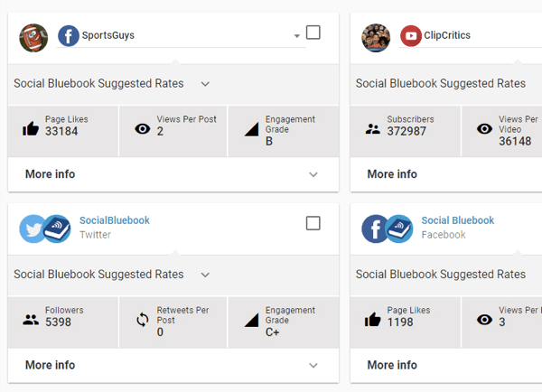Tick the SocialBluebook Twitter card checkbox

click(x=313, y=223)
